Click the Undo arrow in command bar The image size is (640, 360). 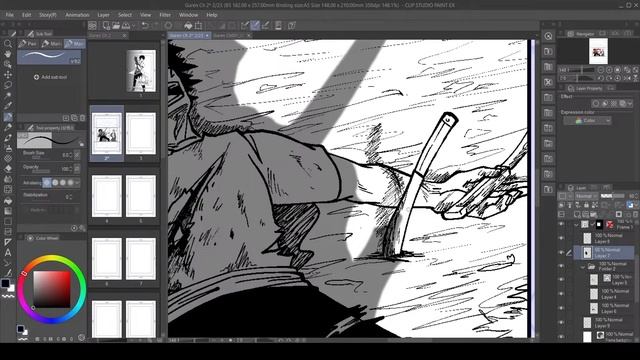[145, 26]
